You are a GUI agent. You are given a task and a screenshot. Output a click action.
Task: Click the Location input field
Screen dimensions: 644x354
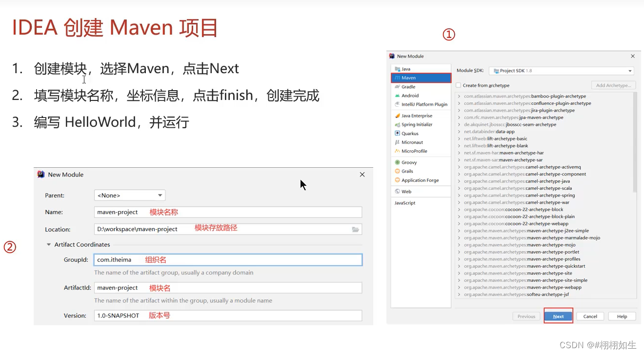[228, 229]
